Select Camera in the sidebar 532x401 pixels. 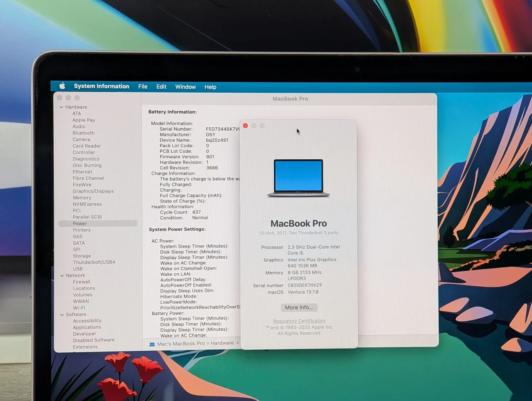point(81,139)
